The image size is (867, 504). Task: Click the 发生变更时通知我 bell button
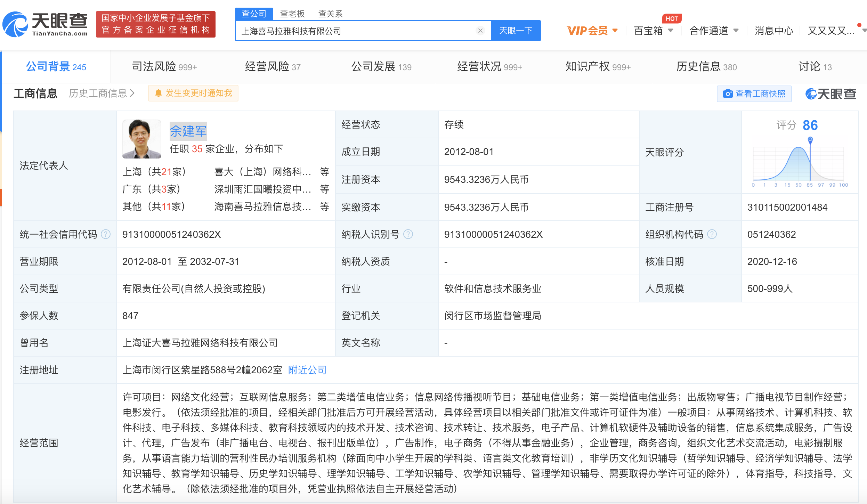click(193, 93)
